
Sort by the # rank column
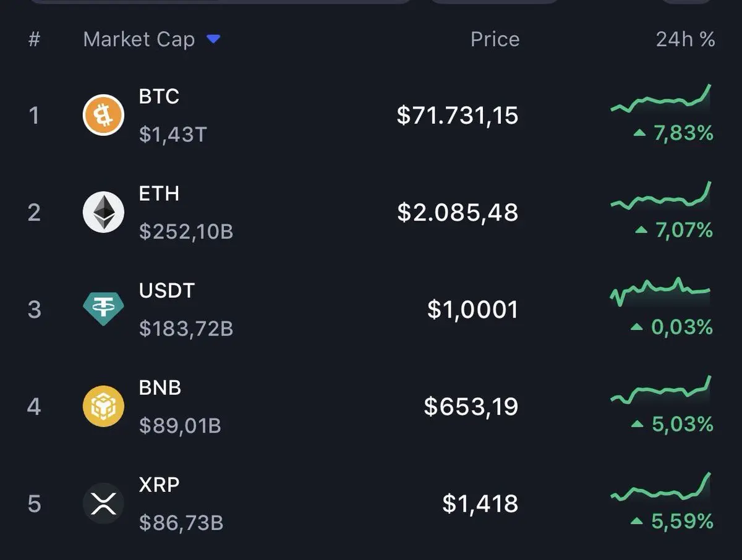pyautogui.click(x=35, y=40)
